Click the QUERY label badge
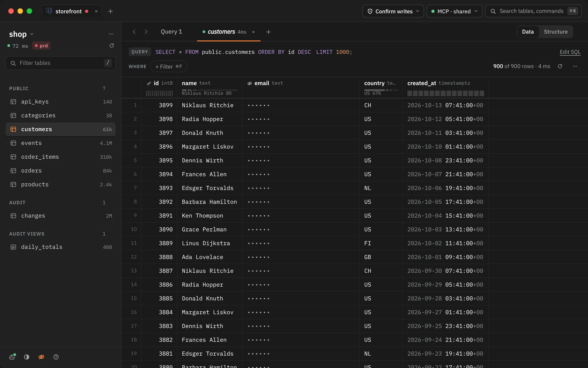The image size is (588, 368). point(140,52)
